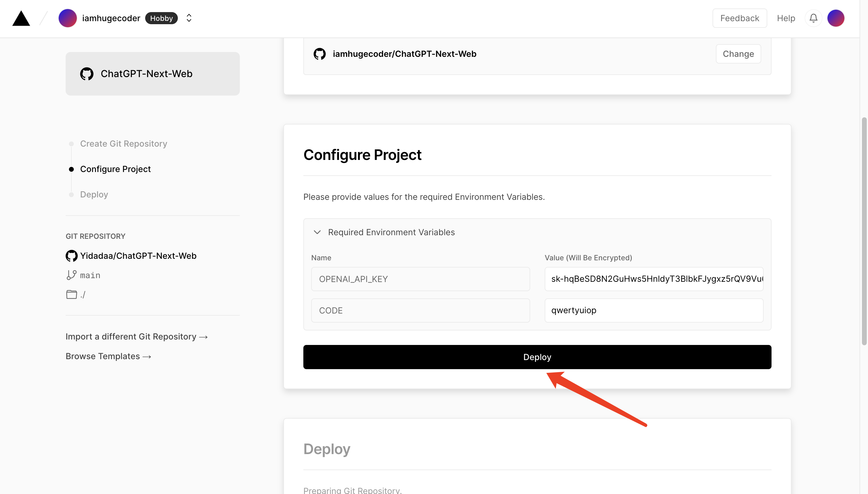The image size is (868, 494).
Task: Collapse Required Environment Variables section
Action: [317, 232]
